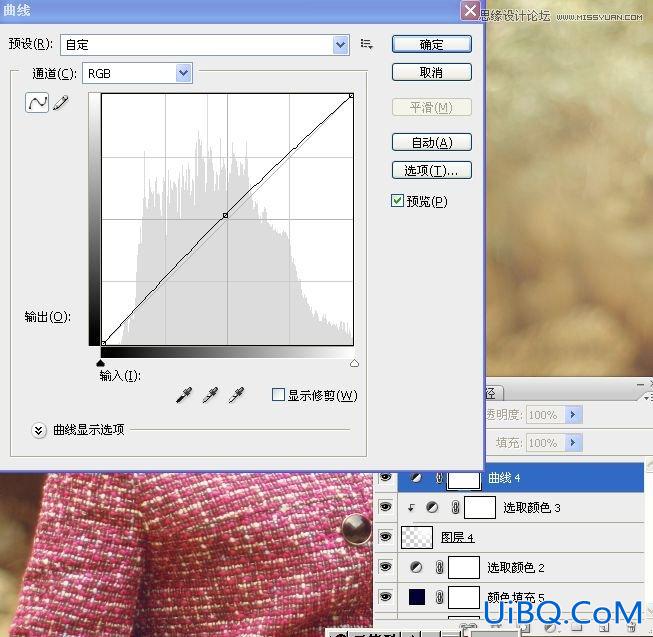Click the 填充 100% field
This screenshot has width=653, height=637.
point(545,442)
